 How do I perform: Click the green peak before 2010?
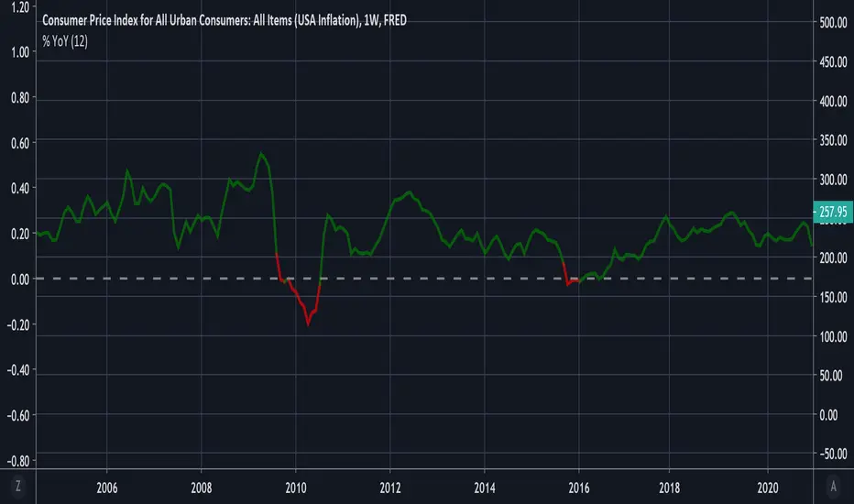[x=261, y=154]
